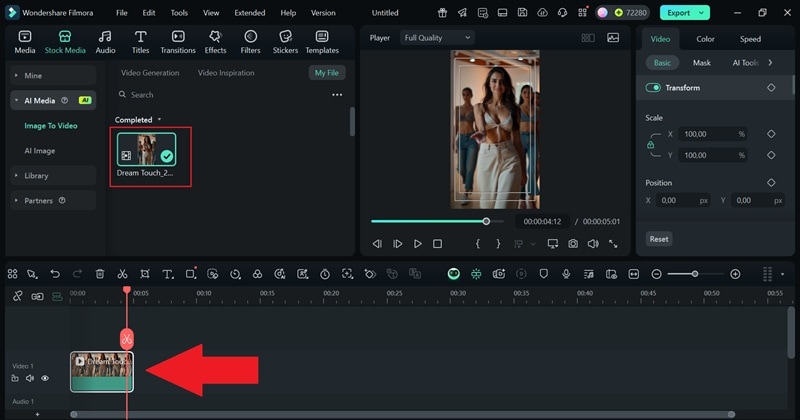The height and width of the screenshot is (420, 800).
Task: Select AI Image item
Action: coord(40,151)
